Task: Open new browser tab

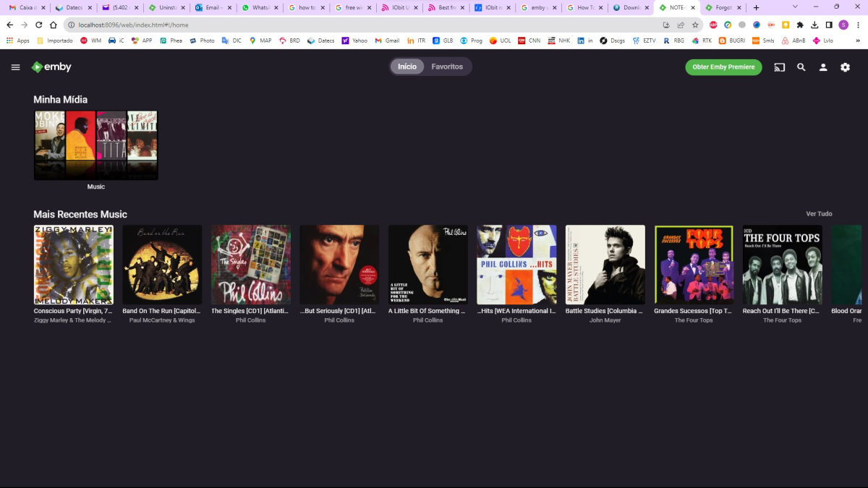Action: click(757, 7)
